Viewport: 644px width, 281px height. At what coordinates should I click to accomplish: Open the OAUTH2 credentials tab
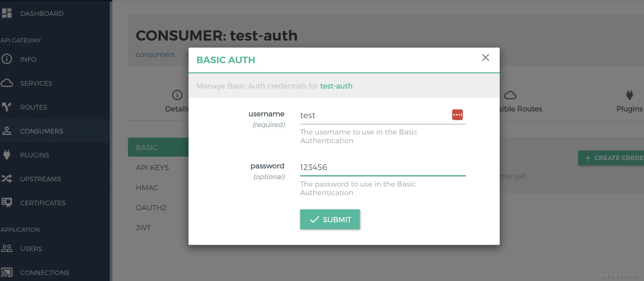click(151, 208)
